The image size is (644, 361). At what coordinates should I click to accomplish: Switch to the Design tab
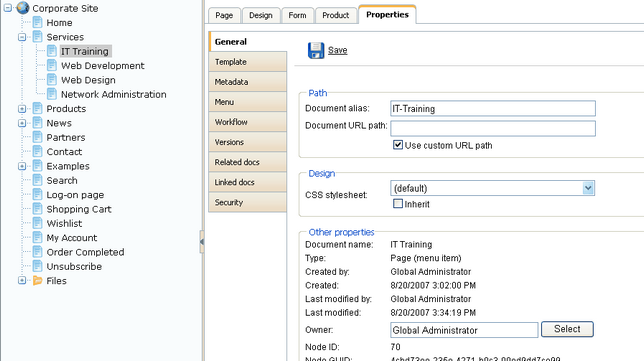261,16
